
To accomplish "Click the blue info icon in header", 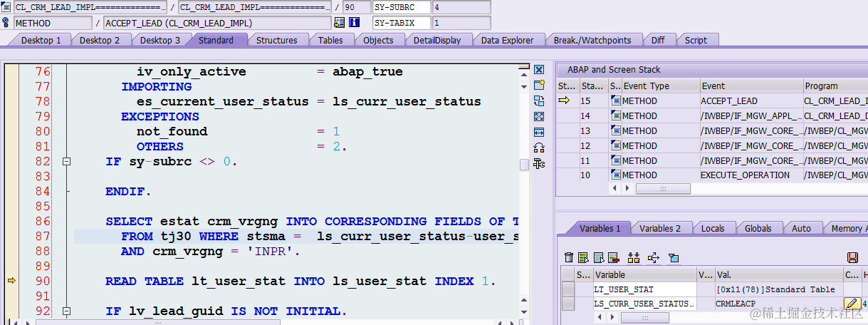I will (354, 22).
